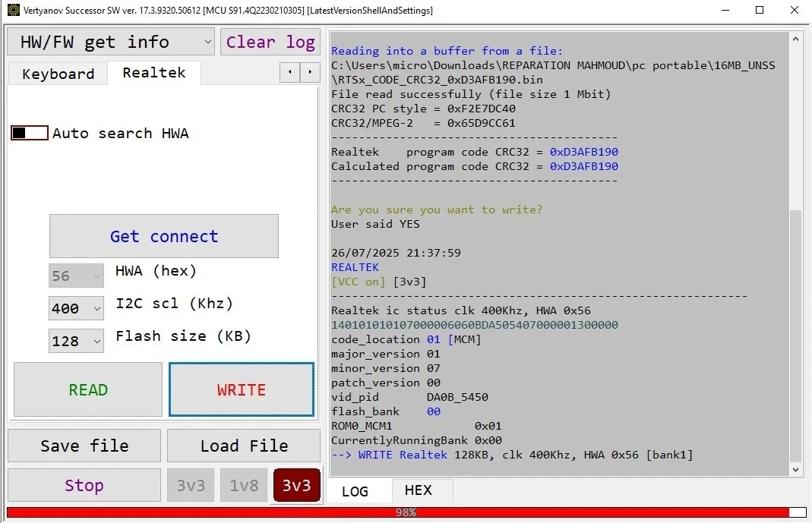Viewport: 812px width, 523px height.
Task: Click the WRITE button
Action: pyautogui.click(x=241, y=390)
